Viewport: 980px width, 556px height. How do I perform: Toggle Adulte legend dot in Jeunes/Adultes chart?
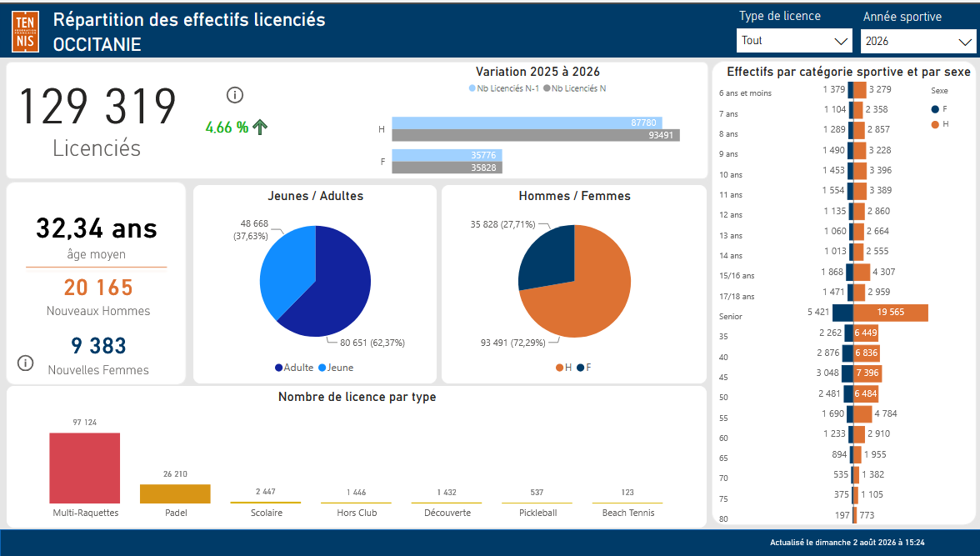pyautogui.click(x=278, y=368)
